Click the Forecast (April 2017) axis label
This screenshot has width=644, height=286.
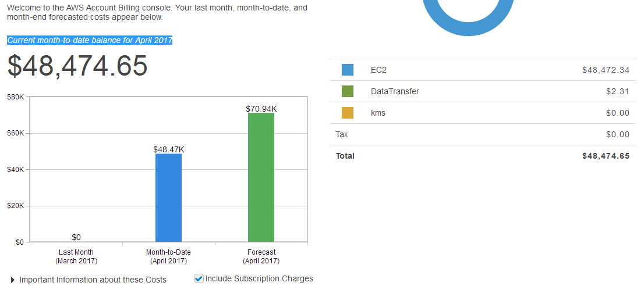click(x=261, y=256)
